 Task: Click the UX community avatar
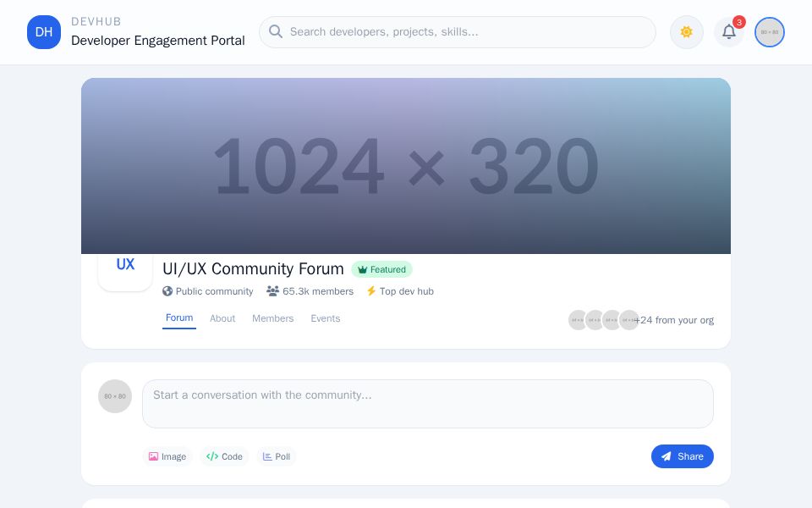pos(125,265)
